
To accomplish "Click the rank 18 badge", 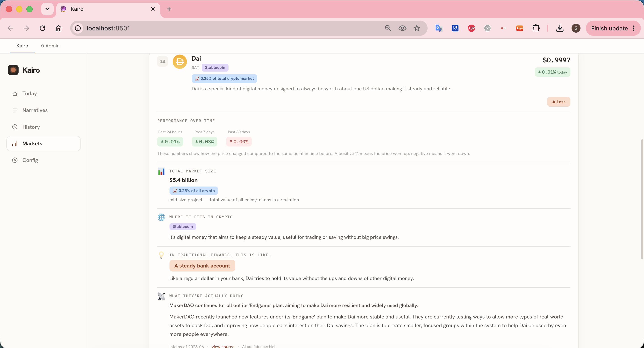I will (163, 62).
